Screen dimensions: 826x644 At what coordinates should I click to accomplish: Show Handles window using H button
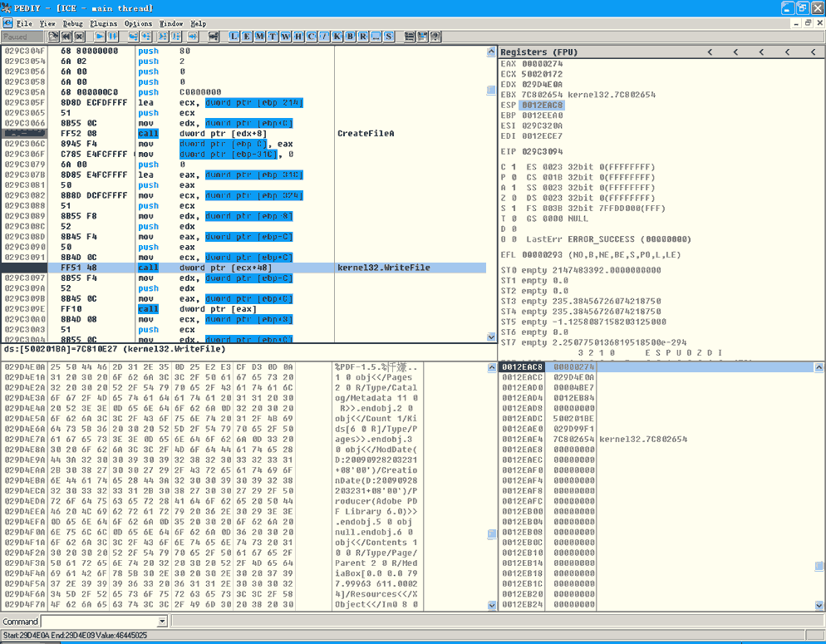(298, 37)
